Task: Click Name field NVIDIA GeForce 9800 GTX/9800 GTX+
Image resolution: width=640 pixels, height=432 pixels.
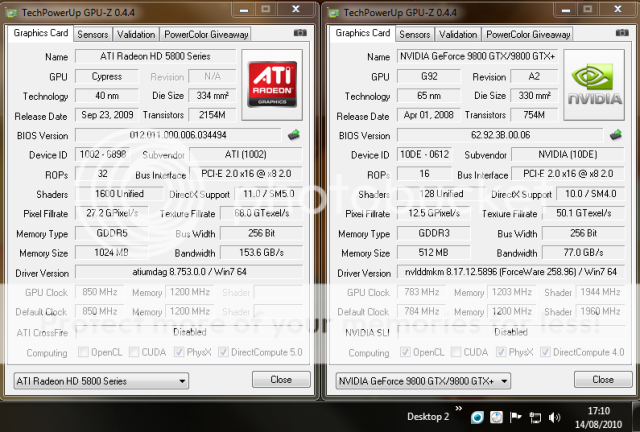Action: coord(478,56)
